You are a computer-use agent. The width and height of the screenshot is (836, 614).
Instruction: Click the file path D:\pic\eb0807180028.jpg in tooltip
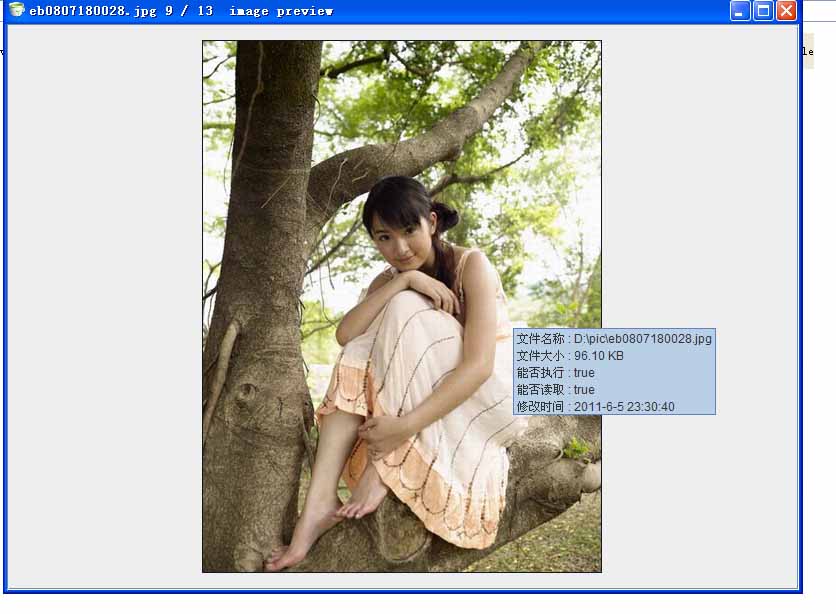(642, 339)
